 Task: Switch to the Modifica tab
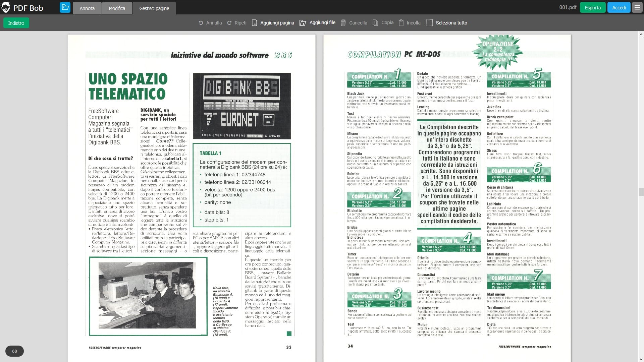pyautogui.click(x=117, y=8)
